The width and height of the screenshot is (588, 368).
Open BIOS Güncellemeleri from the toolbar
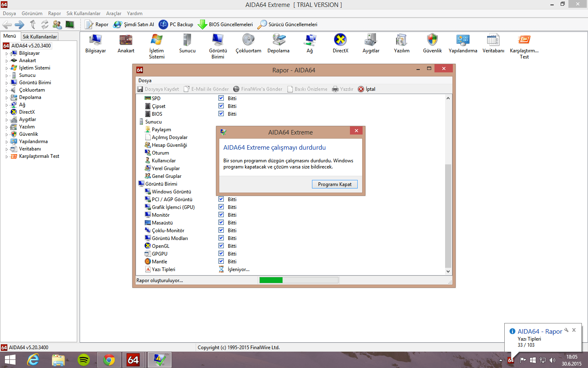(225, 25)
